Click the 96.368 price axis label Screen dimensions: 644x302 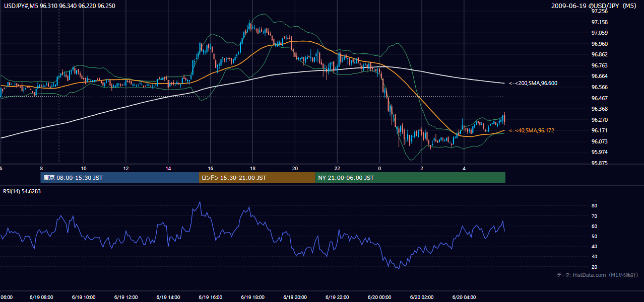(600, 109)
